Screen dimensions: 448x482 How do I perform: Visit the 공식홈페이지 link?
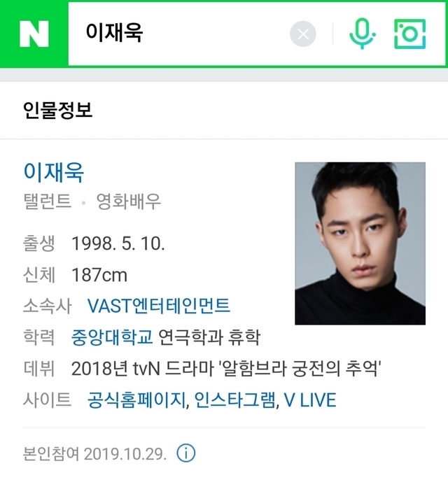coord(136,400)
